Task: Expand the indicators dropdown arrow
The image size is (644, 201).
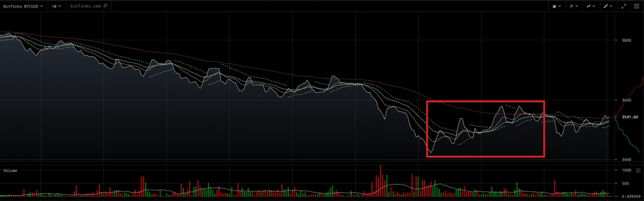Action: pyautogui.click(x=577, y=6)
